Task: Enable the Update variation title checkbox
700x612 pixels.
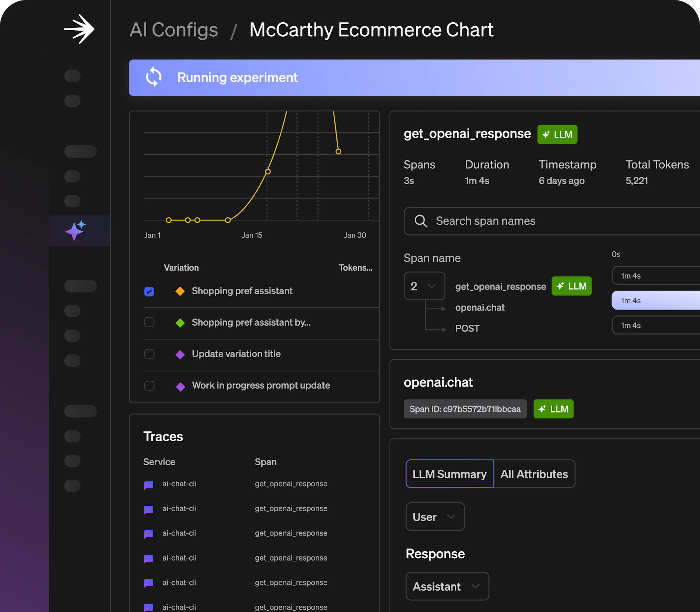Action: click(149, 354)
